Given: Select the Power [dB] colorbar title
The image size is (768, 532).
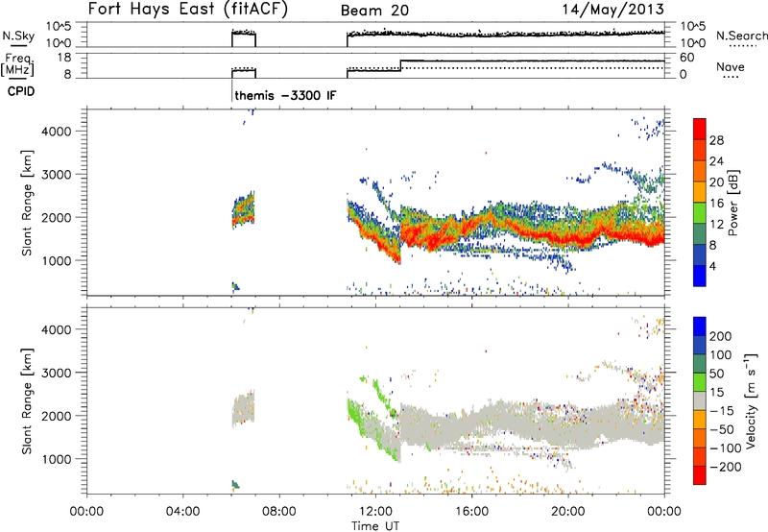Looking at the screenshot, I should [x=733, y=203].
